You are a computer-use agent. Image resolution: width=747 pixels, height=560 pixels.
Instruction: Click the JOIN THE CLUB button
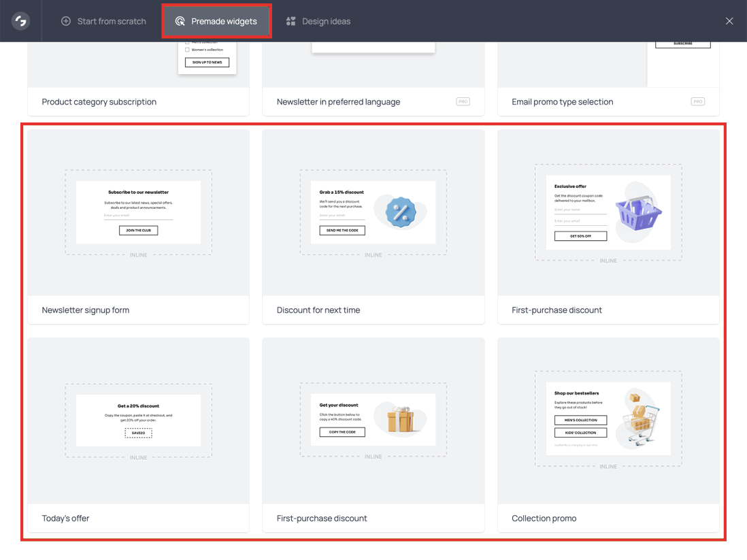[x=137, y=230]
